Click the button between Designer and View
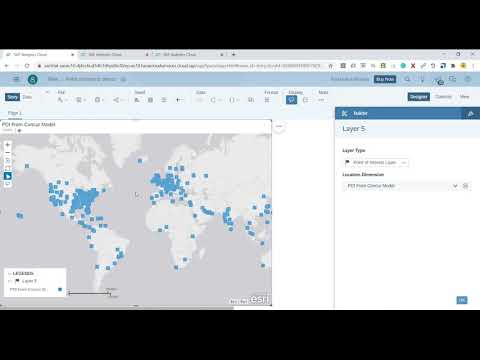This screenshot has width=480, height=360. [x=444, y=97]
